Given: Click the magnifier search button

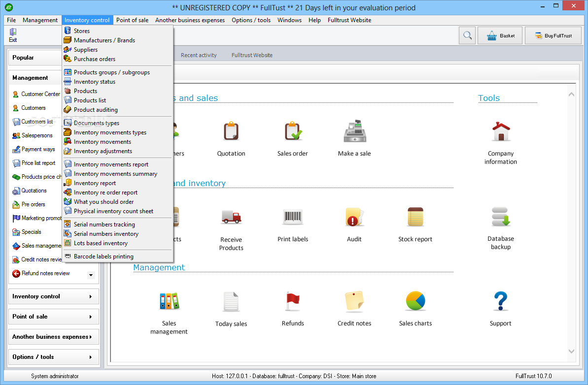Looking at the screenshot, I should (467, 35).
